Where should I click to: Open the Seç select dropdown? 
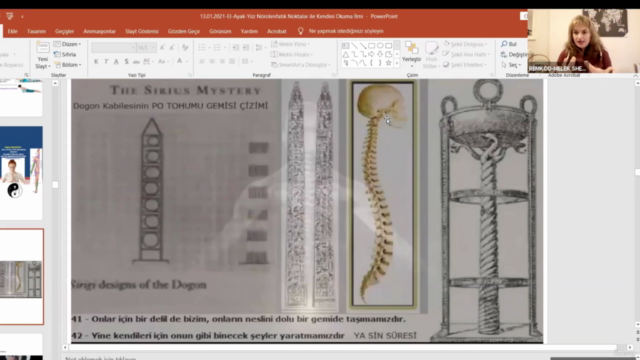click(511, 65)
